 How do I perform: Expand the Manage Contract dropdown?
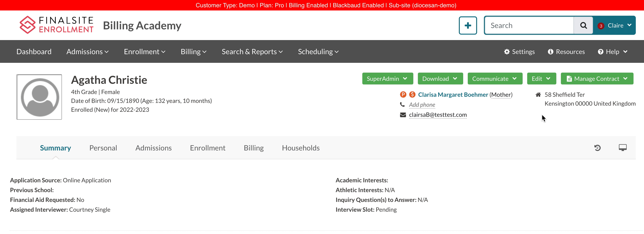597,79
